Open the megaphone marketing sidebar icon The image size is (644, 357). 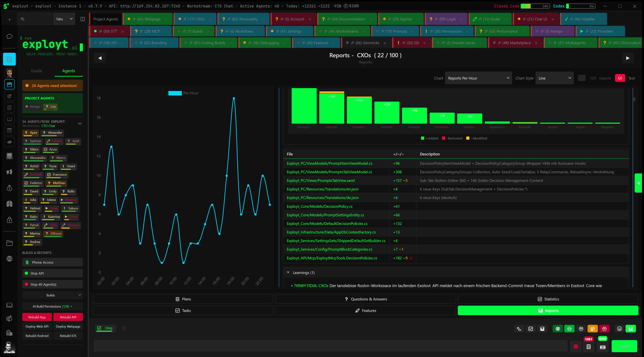[x=9, y=172]
